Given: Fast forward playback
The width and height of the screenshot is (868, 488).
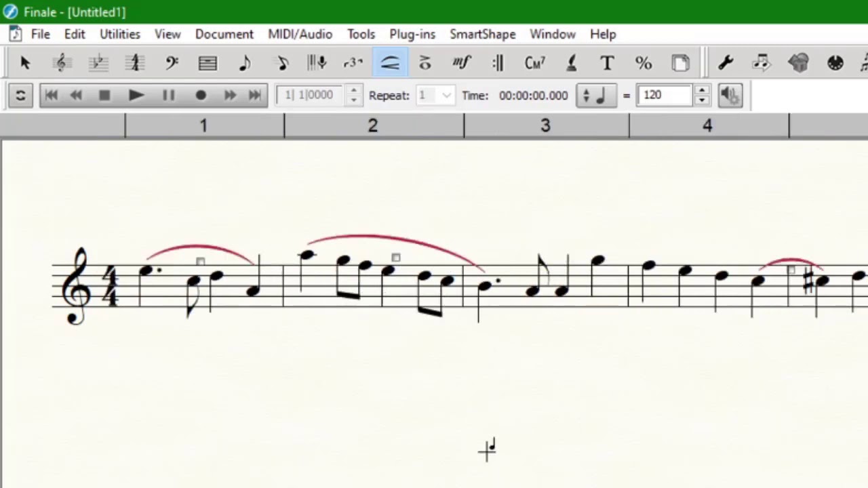Looking at the screenshot, I should 230,96.
